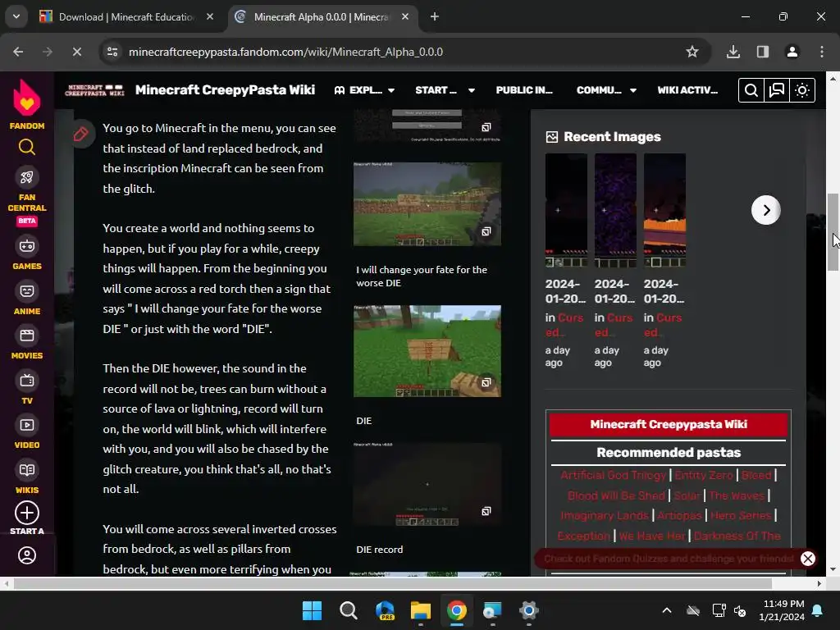Dismiss the Fandom Quizzes notification
This screenshot has height=630, width=840.
click(x=807, y=559)
